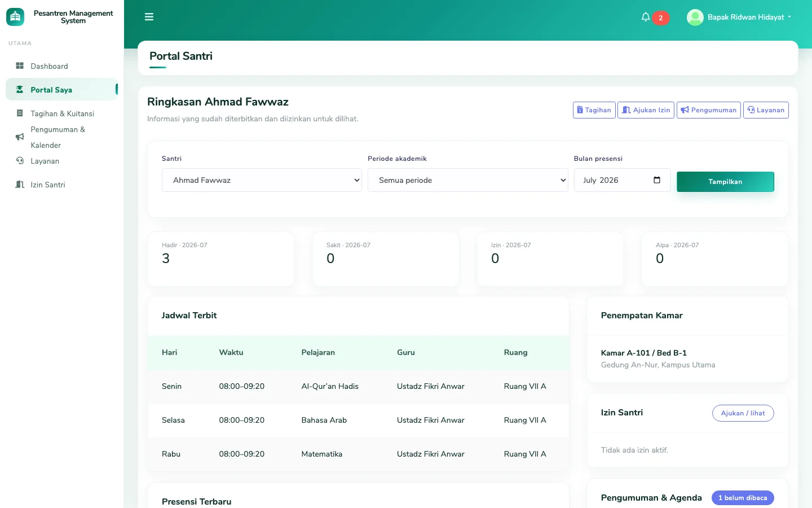
Task: Toggle the hamburger sidebar menu icon
Action: click(x=149, y=17)
